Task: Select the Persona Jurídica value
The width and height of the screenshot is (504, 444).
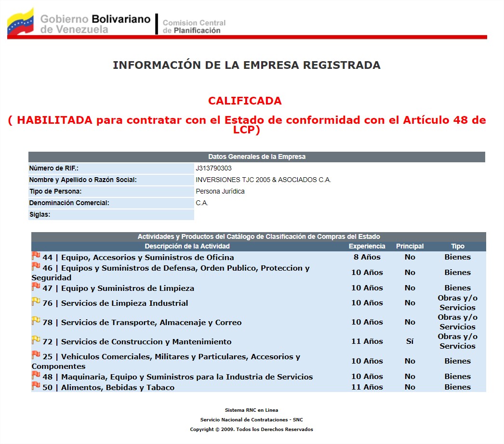Action: 220,192
